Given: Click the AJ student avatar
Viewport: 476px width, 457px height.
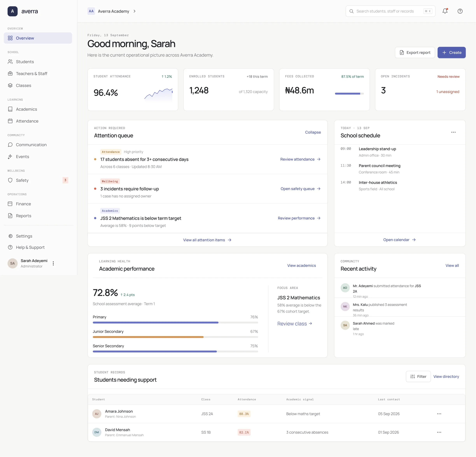Looking at the screenshot, I should tap(97, 414).
